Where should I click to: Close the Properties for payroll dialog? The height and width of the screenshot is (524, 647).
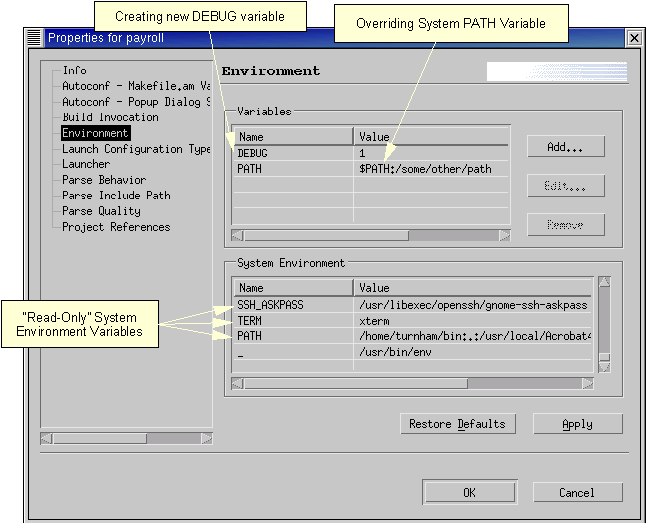pos(633,38)
